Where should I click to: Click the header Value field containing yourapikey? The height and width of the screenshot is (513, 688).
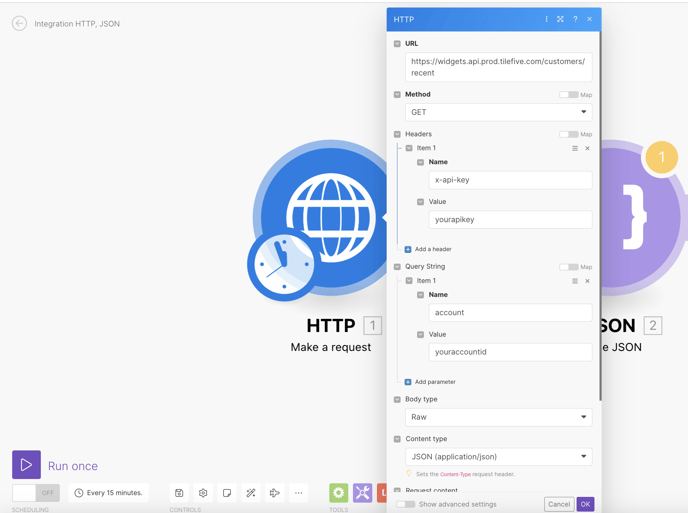coord(510,220)
